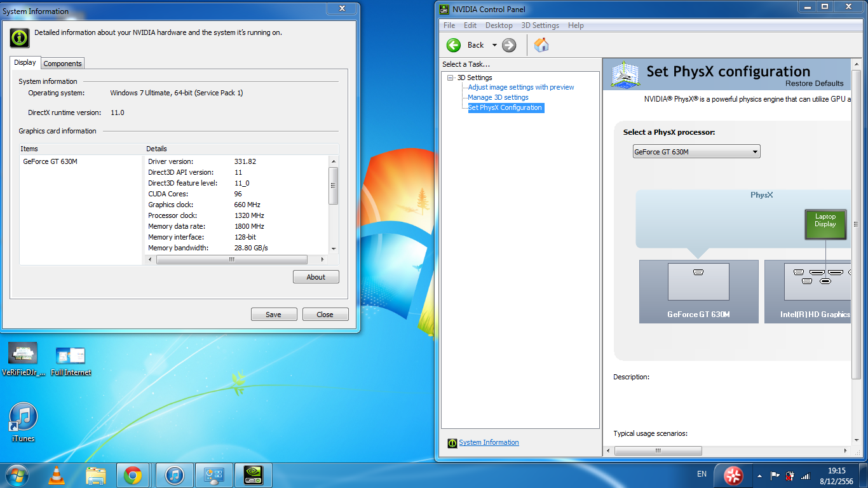Open the VeRiFieDJr desktop shortcut
Viewport: 868px width, 488px height.
click(x=24, y=360)
